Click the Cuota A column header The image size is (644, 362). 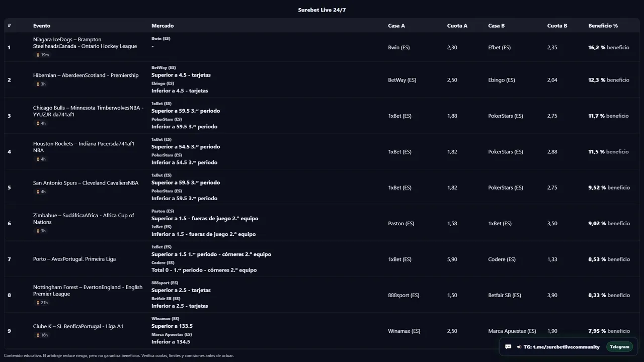(x=457, y=26)
